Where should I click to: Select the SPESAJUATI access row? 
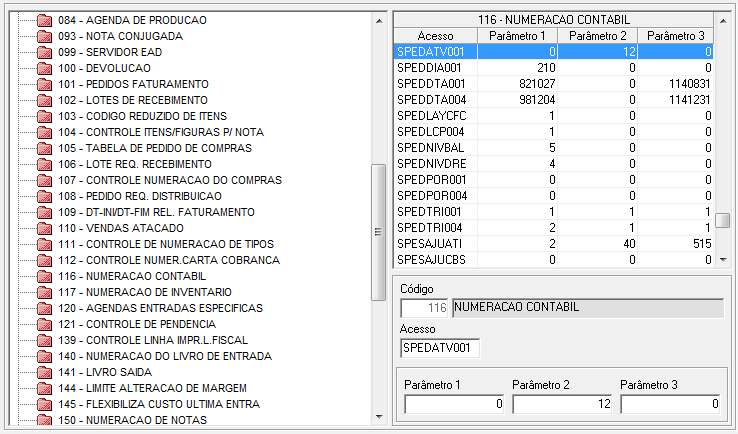point(553,244)
